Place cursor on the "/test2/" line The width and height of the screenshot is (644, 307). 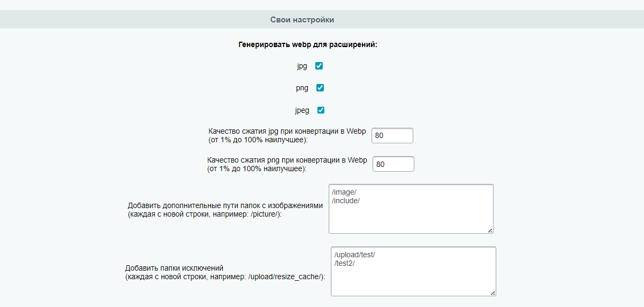pyautogui.click(x=345, y=263)
